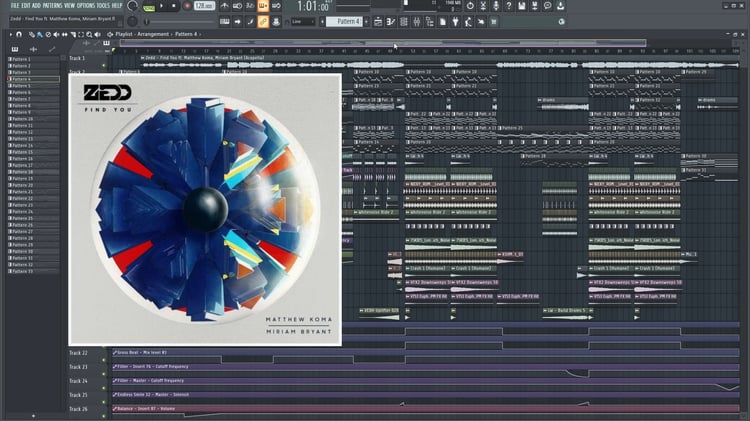Adjust the main volume knob
The height and width of the screenshot is (421, 750).
pos(132,6)
